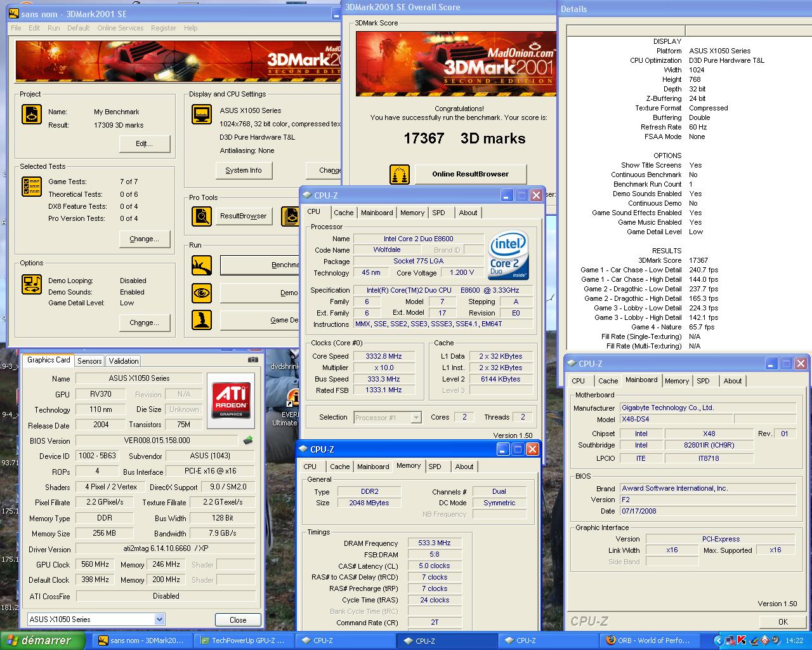Switch to sans nom - 3DMark20... taskbar button
Image resolution: width=812 pixels, height=650 pixels.
click(142, 640)
